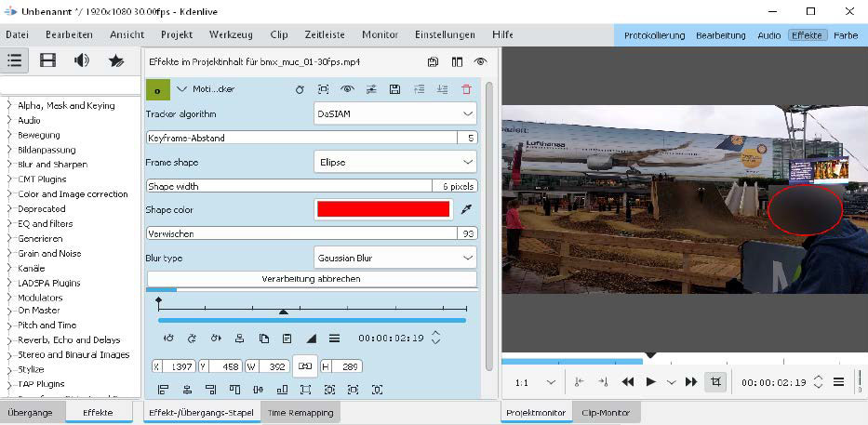Save effect stack icon in panel header
The image size is (868, 425).
pos(433,62)
